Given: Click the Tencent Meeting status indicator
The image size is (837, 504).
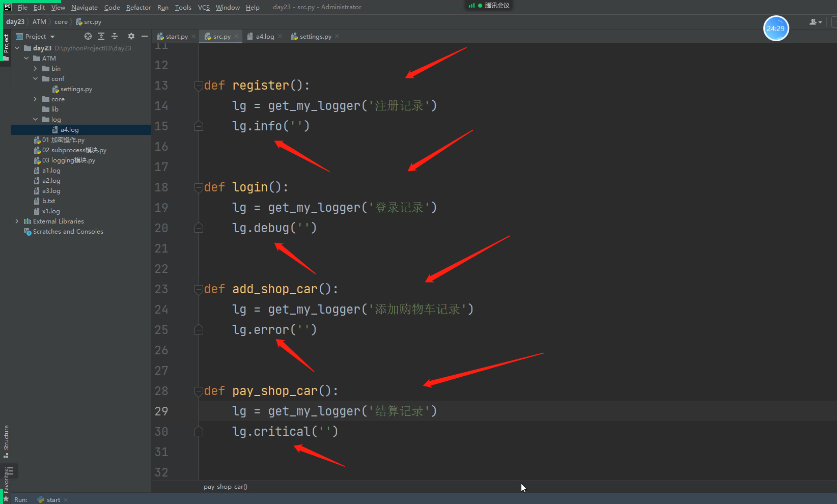Looking at the screenshot, I should point(489,6).
